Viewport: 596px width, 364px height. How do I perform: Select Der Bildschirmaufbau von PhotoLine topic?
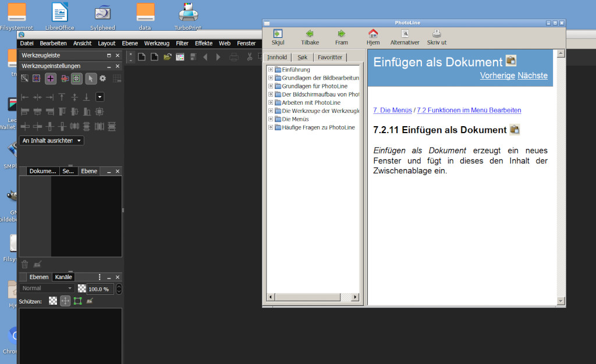point(321,94)
